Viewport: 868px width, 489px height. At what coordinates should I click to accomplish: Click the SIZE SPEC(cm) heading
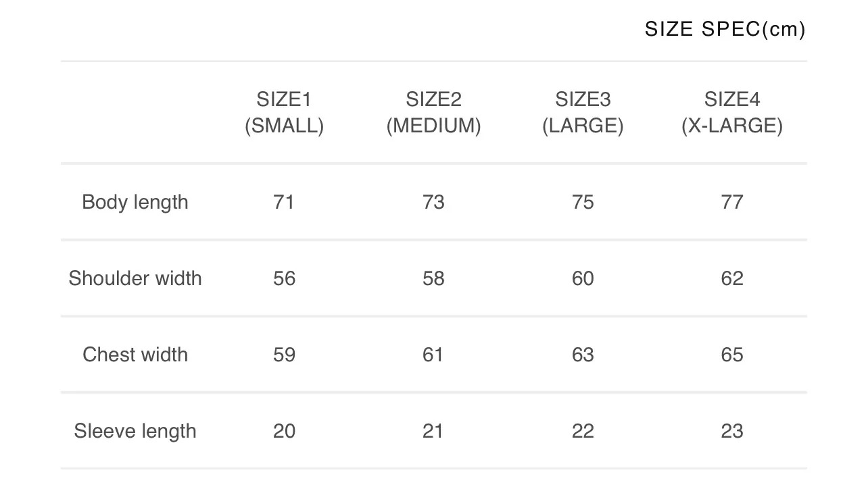[725, 29]
